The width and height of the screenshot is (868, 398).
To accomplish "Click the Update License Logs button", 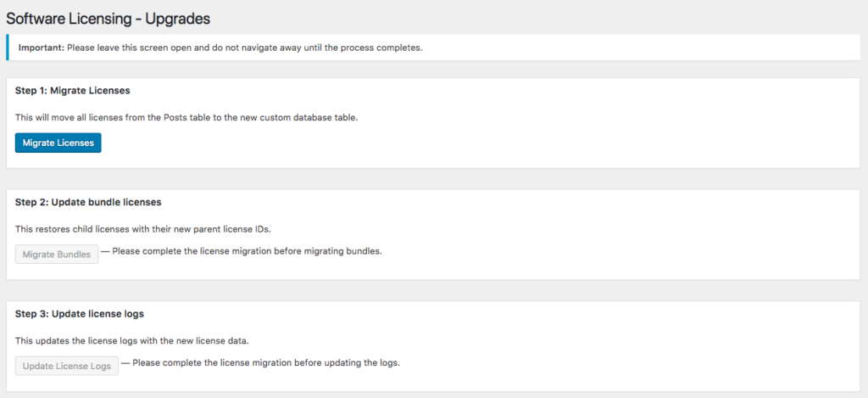I will 66,366.
